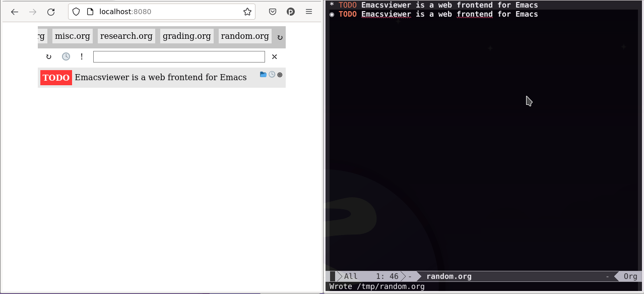This screenshot has height=294, width=644.
Task: Click the second TODO heading with bullet in Emacs
Action: click(x=433, y=14)
